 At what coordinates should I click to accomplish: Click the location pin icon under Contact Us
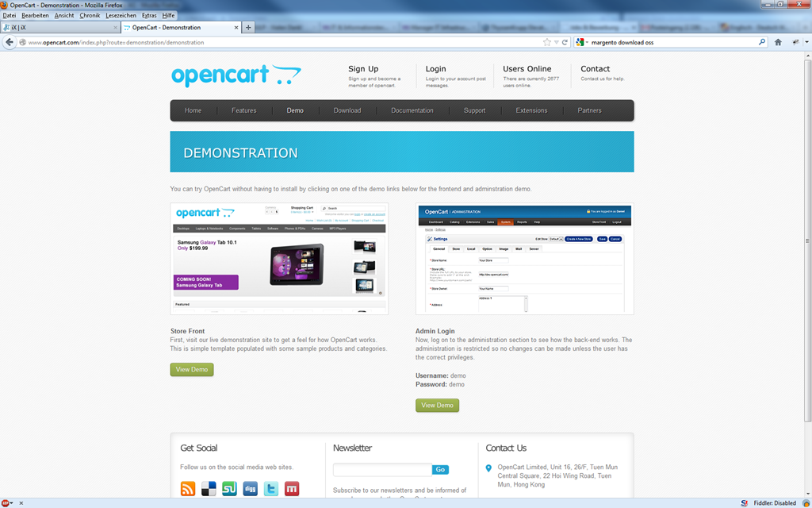tap(488, 468)
